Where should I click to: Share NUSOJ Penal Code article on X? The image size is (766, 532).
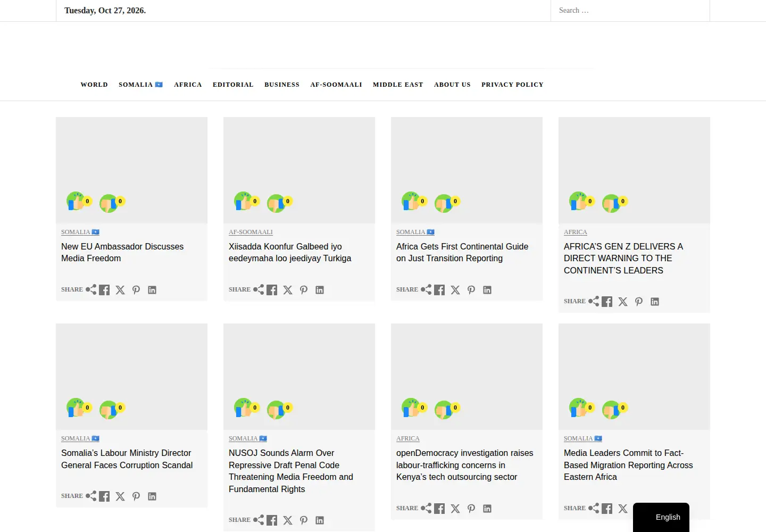click(288, 520)
